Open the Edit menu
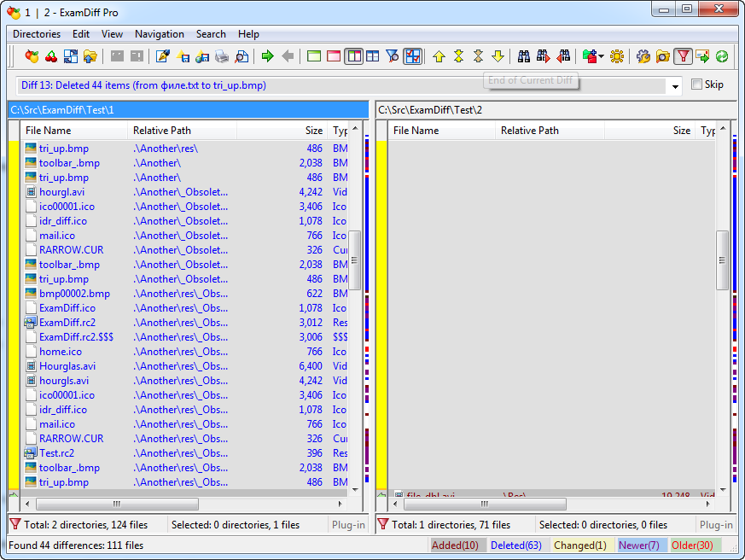Screen dimensions: 745x560 [x=81, y=34]
